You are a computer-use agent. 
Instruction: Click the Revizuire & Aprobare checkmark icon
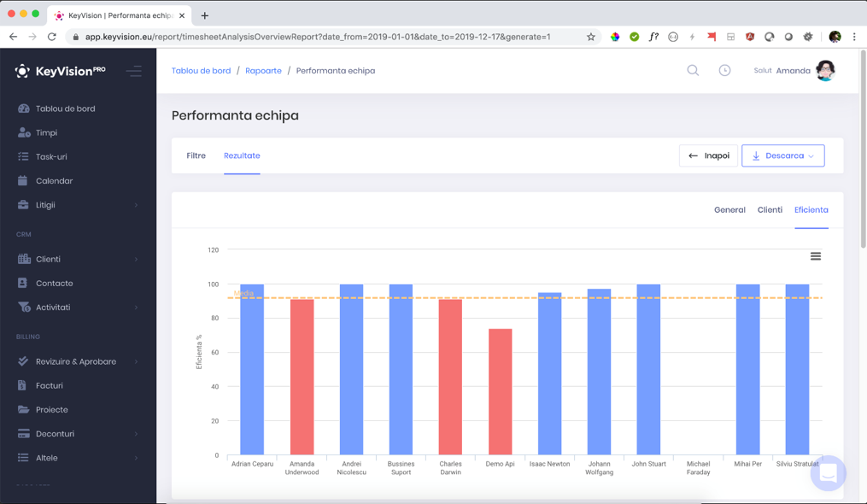pyautogui.click(x=23, y=361)
